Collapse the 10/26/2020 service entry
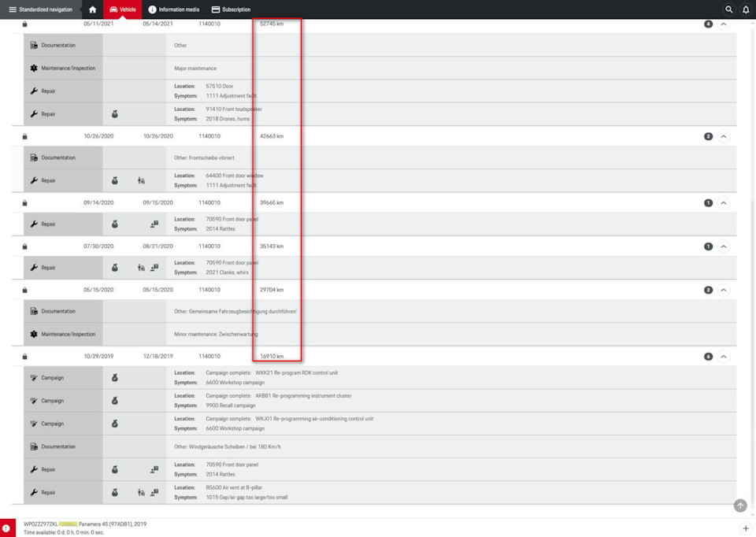This screenshot has width=756, height=537. coord(724,136)
